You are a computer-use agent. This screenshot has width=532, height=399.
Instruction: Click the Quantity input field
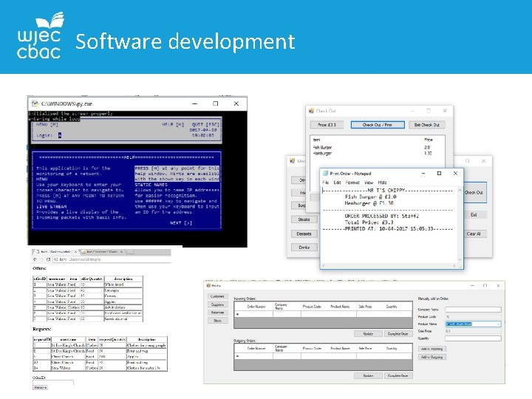tap(473, 338)
